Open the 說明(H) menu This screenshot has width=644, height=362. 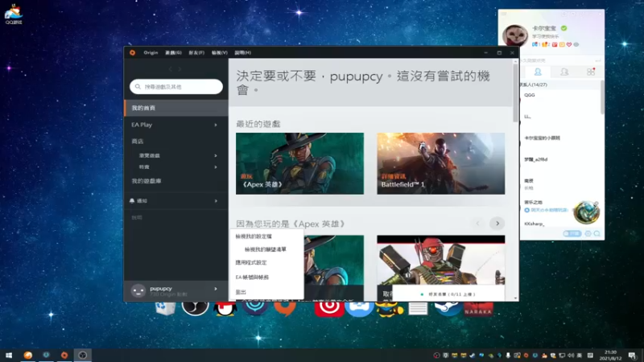243,52
